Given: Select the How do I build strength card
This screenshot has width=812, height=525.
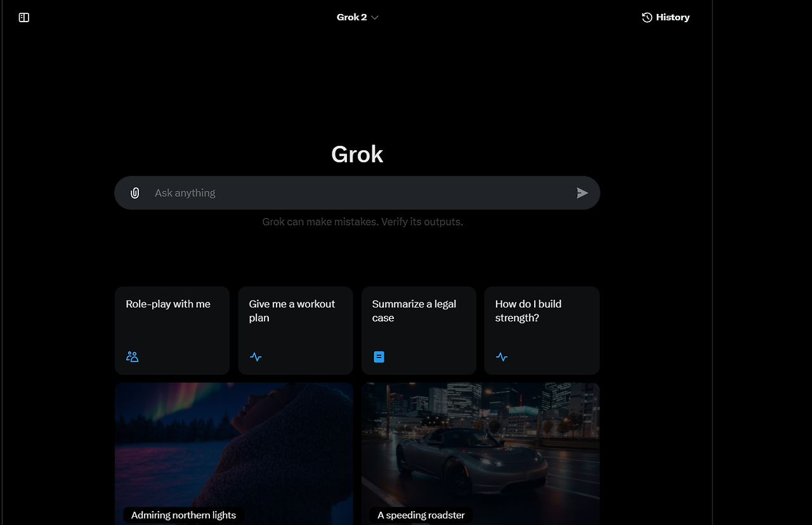Looking at the screenshot, I should tap(542, 330).
